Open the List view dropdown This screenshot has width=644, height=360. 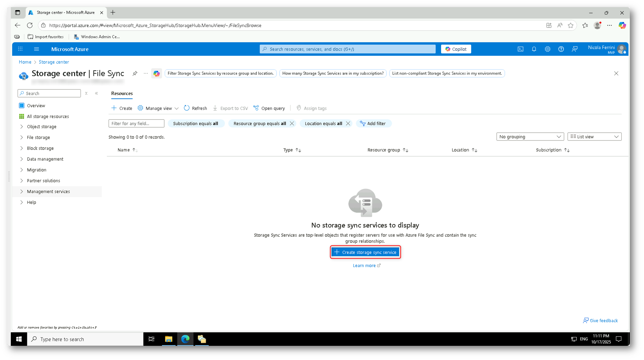[594, 137]
